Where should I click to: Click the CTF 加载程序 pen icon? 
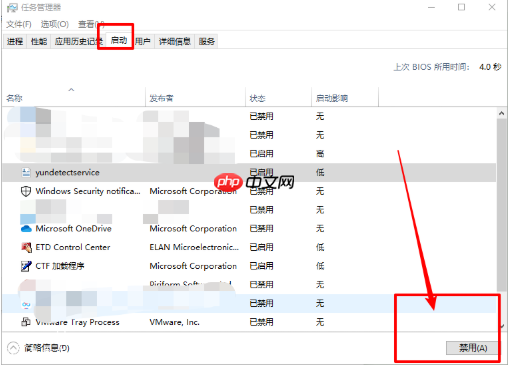[x=26, y=266]
